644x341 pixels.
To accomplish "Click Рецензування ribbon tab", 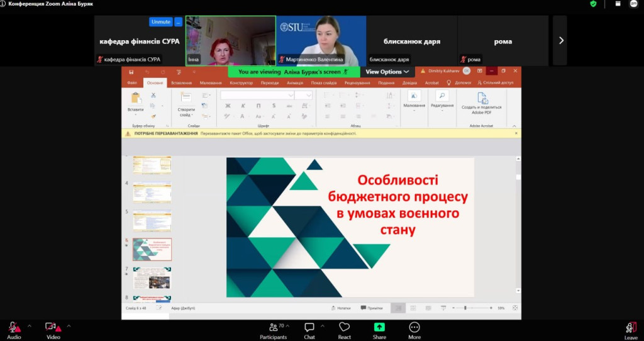I will [x=357, y=83].
